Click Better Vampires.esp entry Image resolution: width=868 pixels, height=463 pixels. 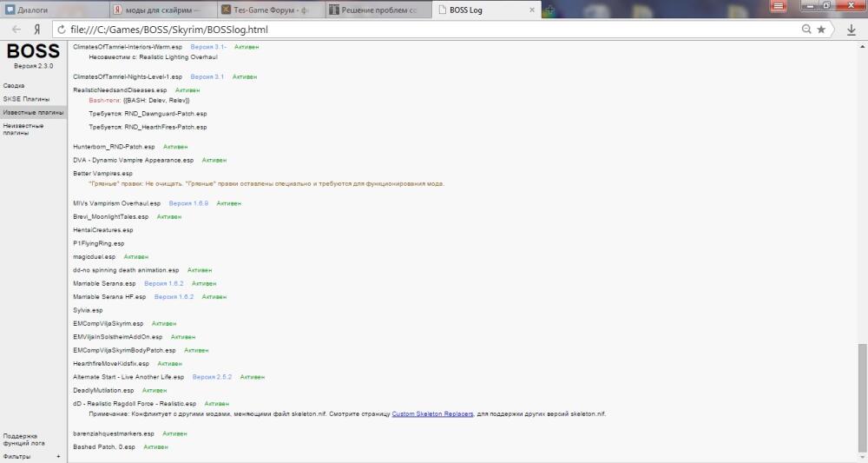(103, 174)
